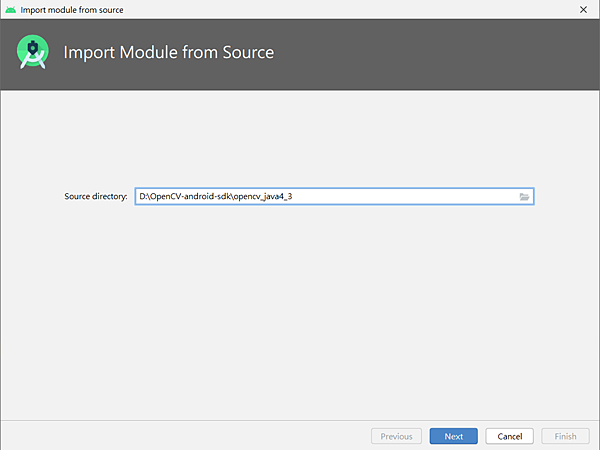Click the empty panel below the directory field
This screenshot has width=600, height=450.
coord(300,310)
